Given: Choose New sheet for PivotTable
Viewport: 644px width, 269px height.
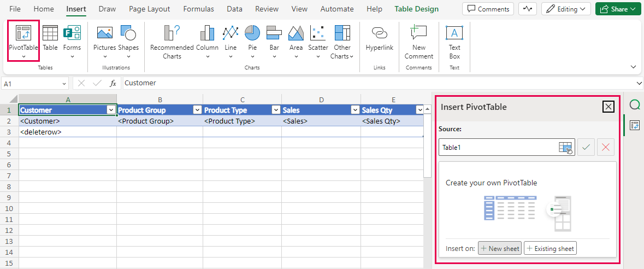Looking at the screenshot, I should [499, 248].
